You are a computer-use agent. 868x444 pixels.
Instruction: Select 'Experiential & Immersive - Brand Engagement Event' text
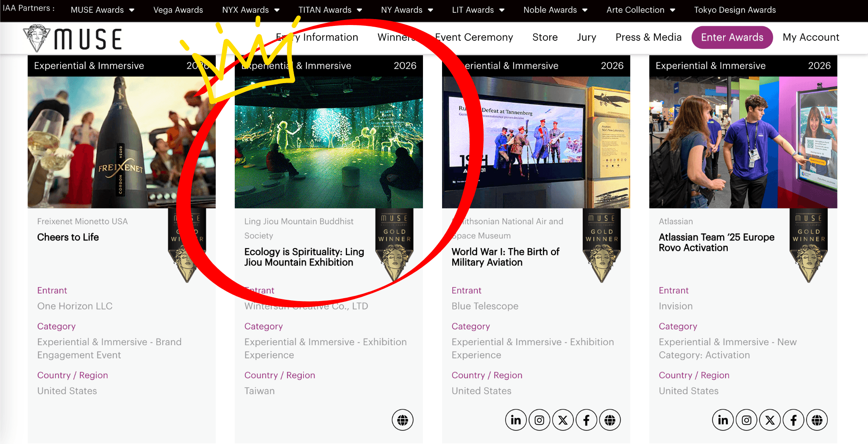tap(109, 349)
